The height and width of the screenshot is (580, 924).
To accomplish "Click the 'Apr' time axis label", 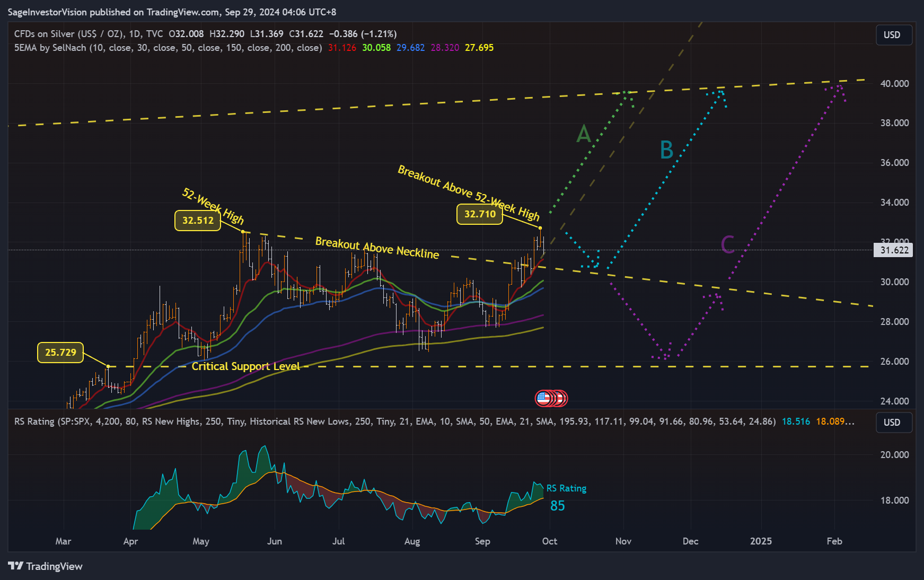I will [x=130, y=541].
